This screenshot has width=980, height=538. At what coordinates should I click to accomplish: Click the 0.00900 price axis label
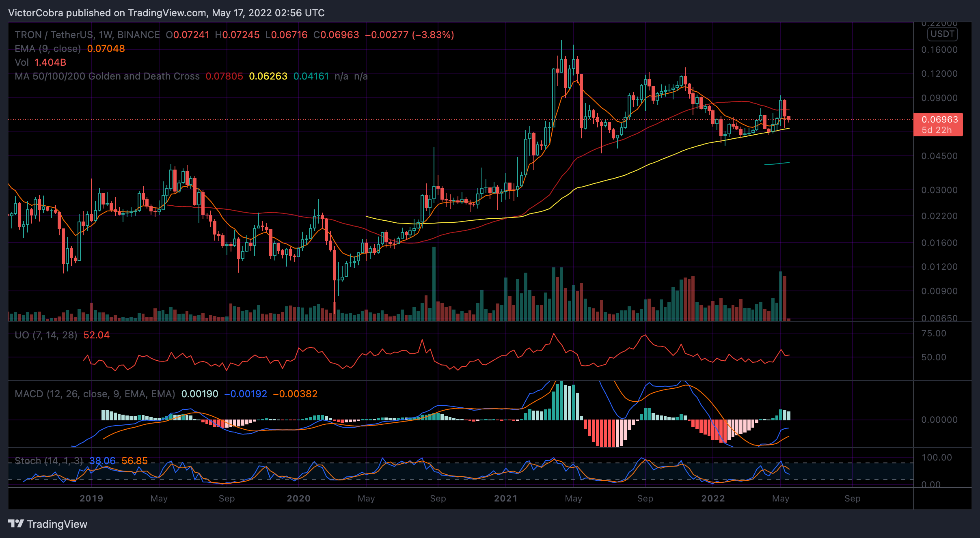(939, 291)
